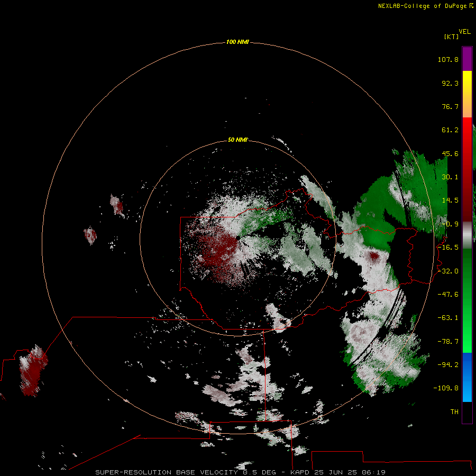Click the -78.7 velocity scale value
The image size is (476, 476).
coord(448,342)
